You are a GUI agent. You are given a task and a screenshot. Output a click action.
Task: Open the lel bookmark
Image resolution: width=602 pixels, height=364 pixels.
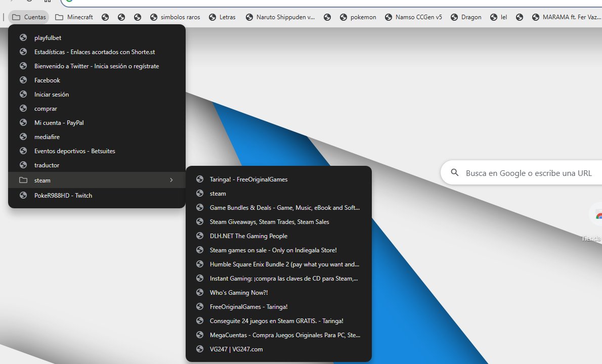point(499,17)
